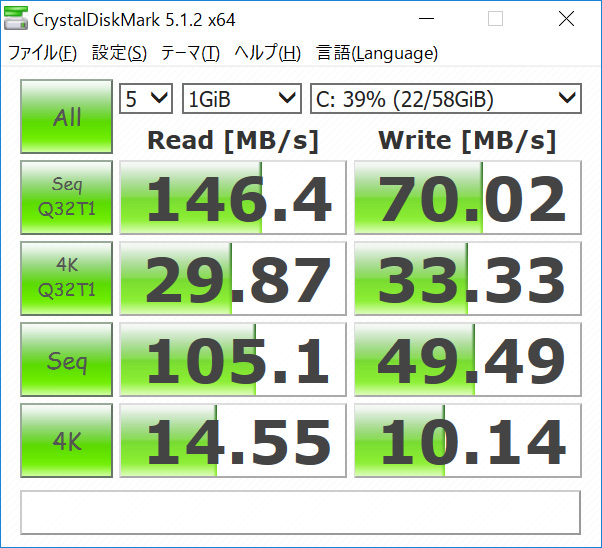The width and height of the screenshot is (602, 548).
Task: Start the plain Seq test
Action: tap(66, 359)
